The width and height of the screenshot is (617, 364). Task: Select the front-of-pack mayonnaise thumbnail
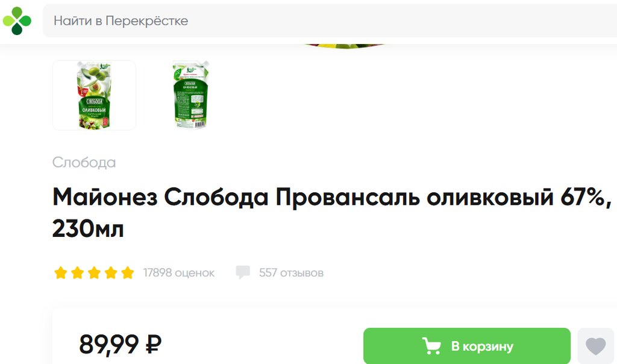[x=95, y=95]
